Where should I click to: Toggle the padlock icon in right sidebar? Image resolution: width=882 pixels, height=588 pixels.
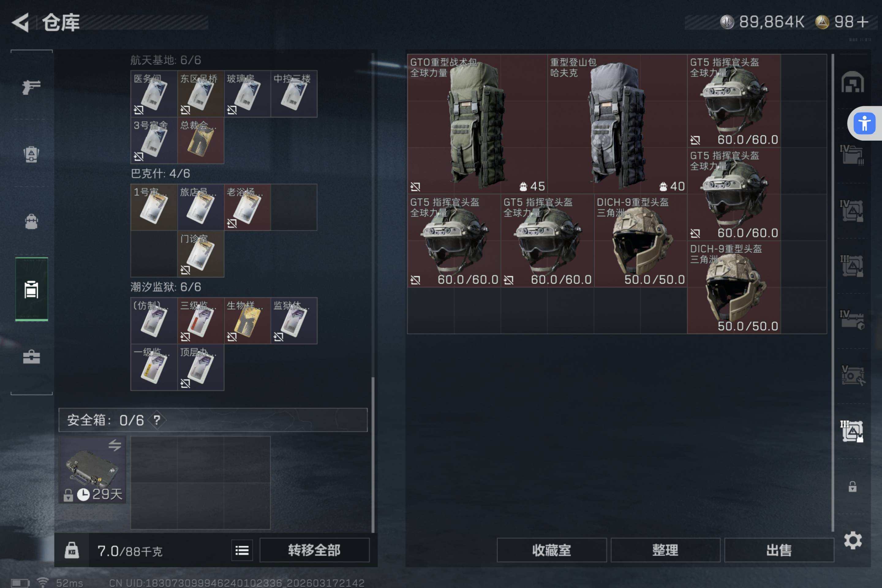pos(852,486)
